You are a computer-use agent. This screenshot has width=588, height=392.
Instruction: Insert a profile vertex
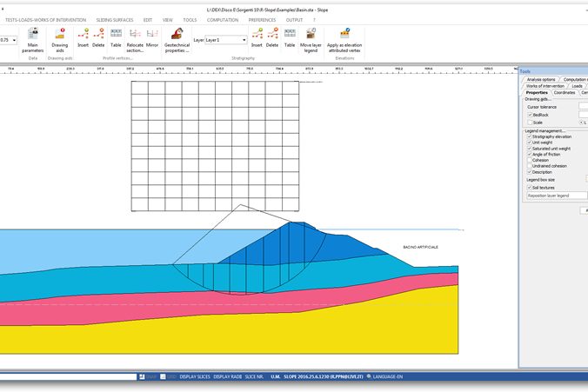pyautogui.click(x=83, y=38)
